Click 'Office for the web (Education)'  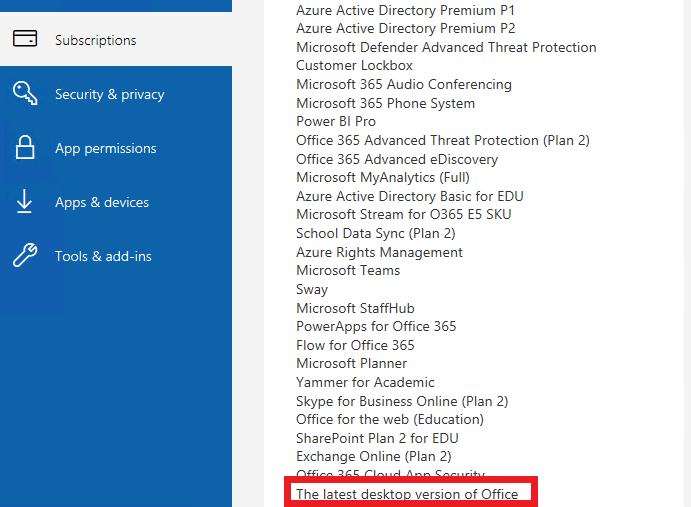pyautogui.click(x=390, y=419)
